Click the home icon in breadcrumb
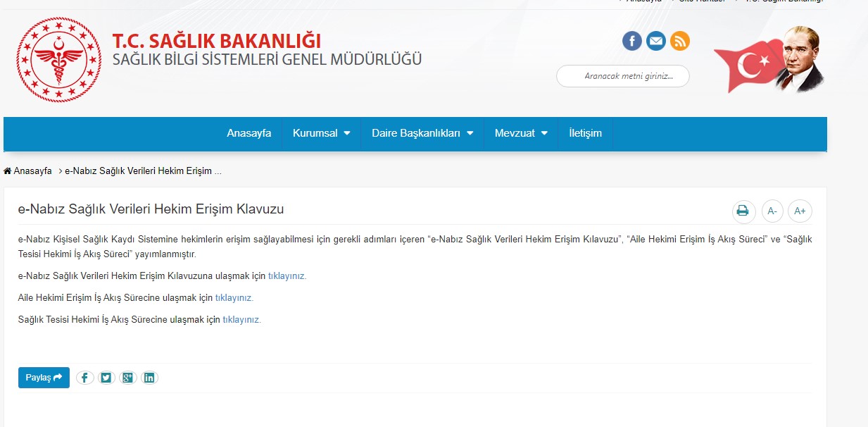Viewport: 868px width, 427px height. [x=8, y=171]
